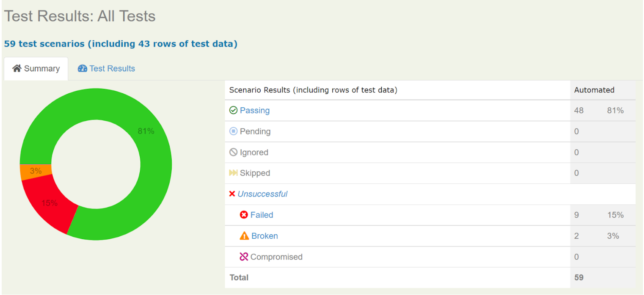Click the 59 test scenarios heading link
This screenshot has height=295, width=644.
[x=120, y=43]
